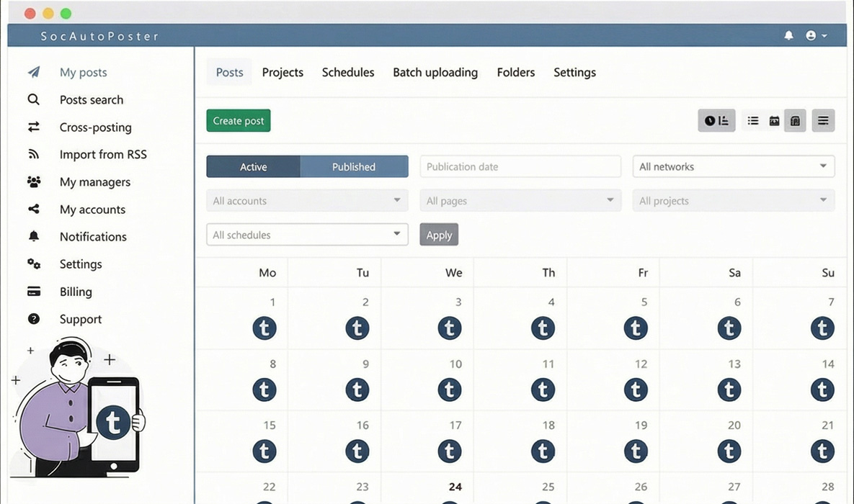Image resolution: width=854 pixels, height=504 pixels.
Task: Click the sort by time icon
Action: (x=716, y=120)
